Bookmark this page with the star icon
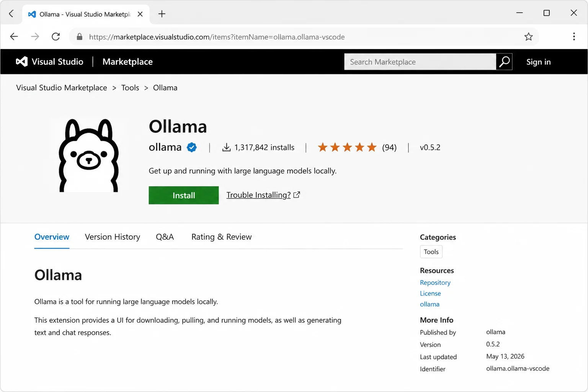This screenshot has width=588, height=392. click(x=529, y=37)
